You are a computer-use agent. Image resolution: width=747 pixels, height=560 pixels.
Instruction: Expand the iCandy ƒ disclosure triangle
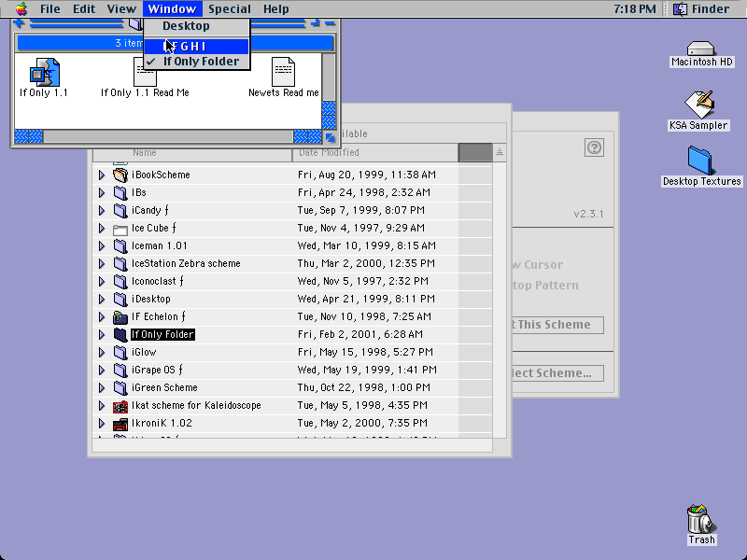pos(102,210)
